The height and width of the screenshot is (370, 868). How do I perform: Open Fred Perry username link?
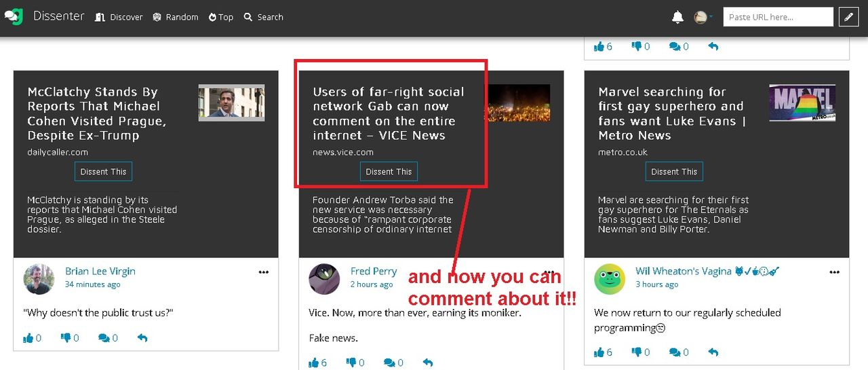(374, 271)
